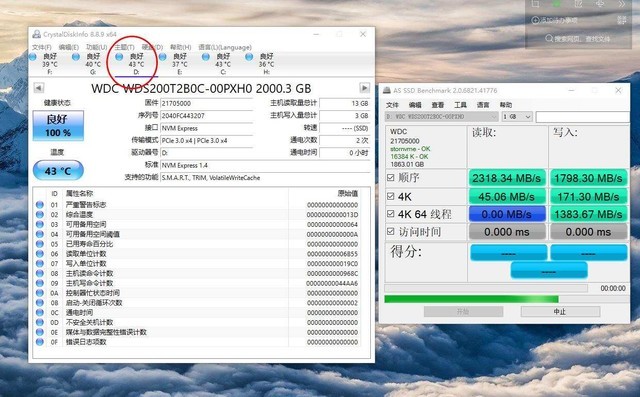The image size is (640, 397).
Task: Click status orb for attribute 0F 错误日志项数
Action: click(x=40, y=342)
